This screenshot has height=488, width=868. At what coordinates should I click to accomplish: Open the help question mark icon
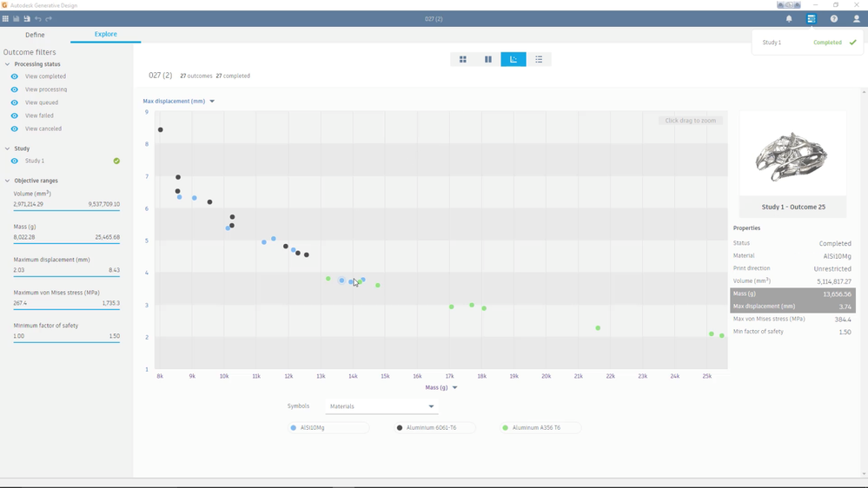click(833, 19)
